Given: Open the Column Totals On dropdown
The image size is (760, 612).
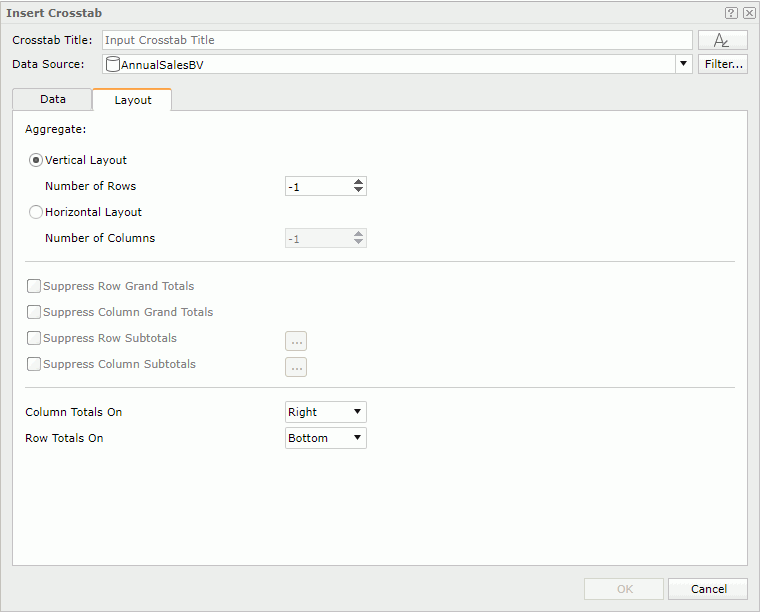Looking at the screenshot, I should click(x=326, y=412).
